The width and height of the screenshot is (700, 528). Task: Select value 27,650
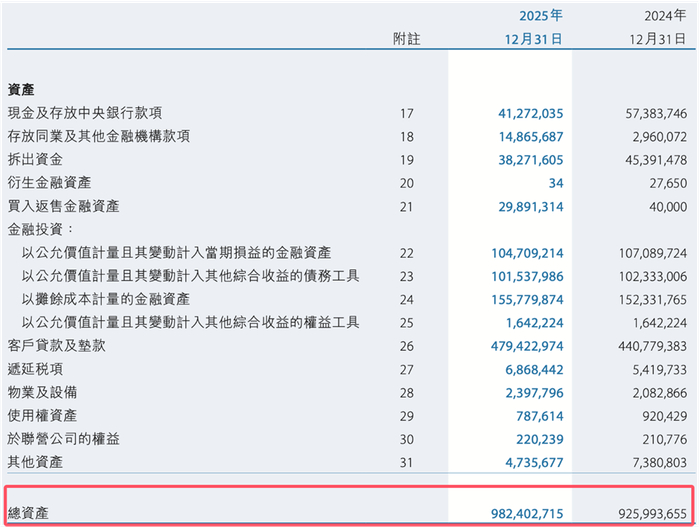coord(668,183)
